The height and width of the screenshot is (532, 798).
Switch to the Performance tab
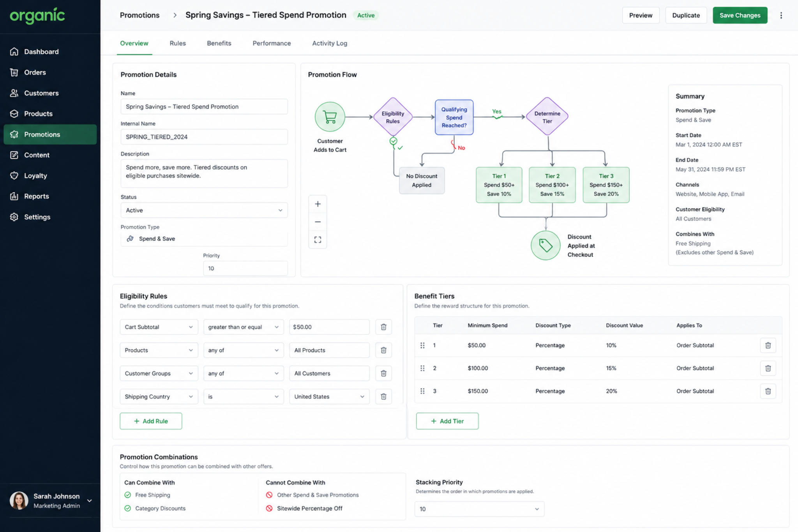click(x=272, y=43)
